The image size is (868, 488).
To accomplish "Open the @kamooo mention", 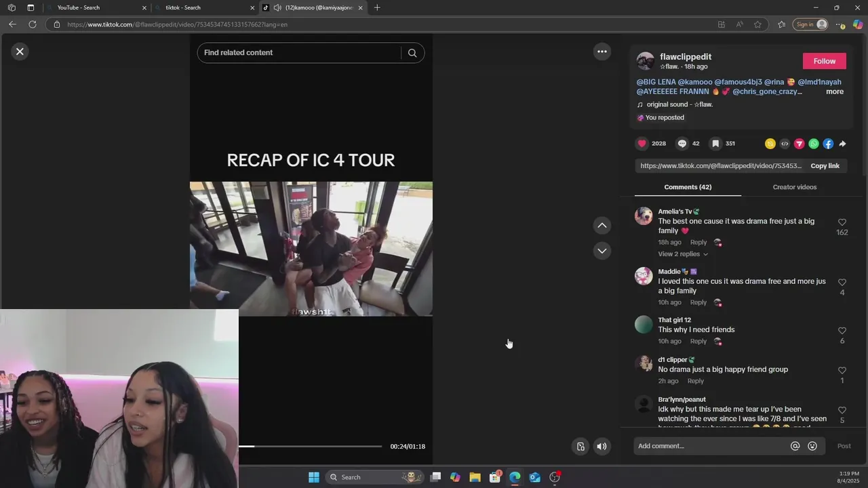I will click(694, 82).
